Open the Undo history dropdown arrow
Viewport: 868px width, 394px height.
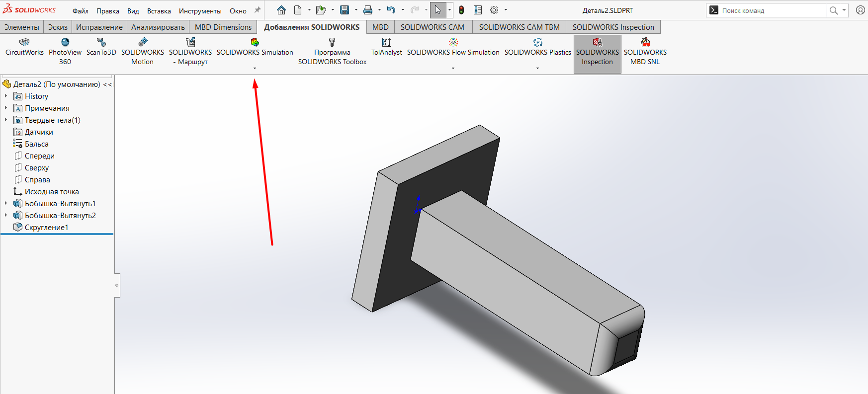pyautogui.click(x=403, y=10)
